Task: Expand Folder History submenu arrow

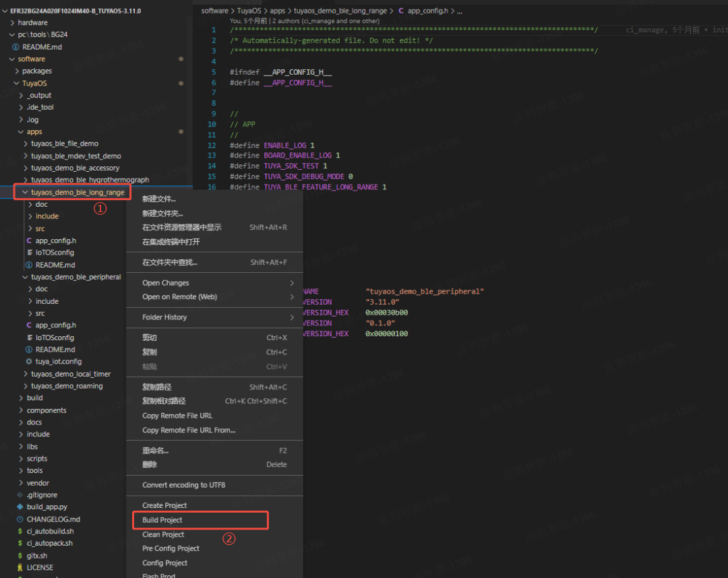Action: pyautogui.click(x=292, y=317)
